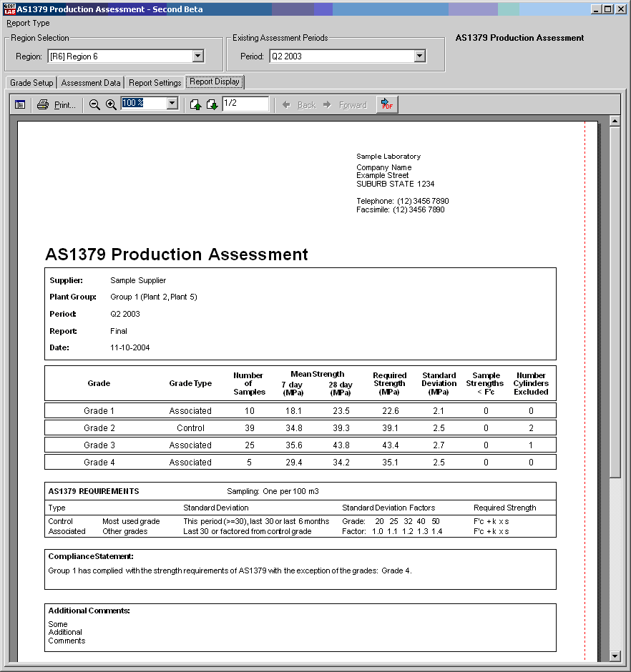Export the report to PDF
Image resolution: width=631 pixels, height=672 pixels.
coord(386,105)
